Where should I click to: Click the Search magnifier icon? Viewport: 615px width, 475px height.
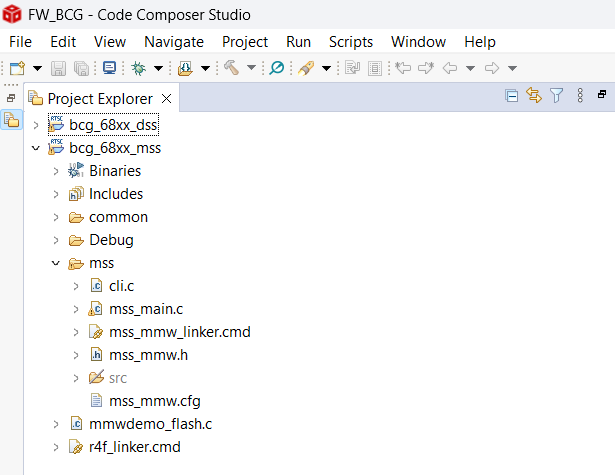(x=277, y=68)
